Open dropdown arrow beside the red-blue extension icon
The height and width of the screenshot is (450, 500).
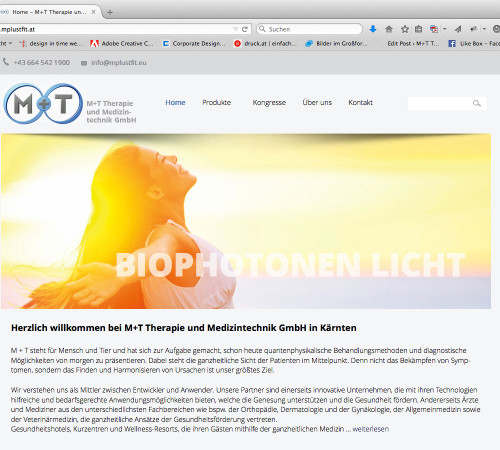click(444, 29)
